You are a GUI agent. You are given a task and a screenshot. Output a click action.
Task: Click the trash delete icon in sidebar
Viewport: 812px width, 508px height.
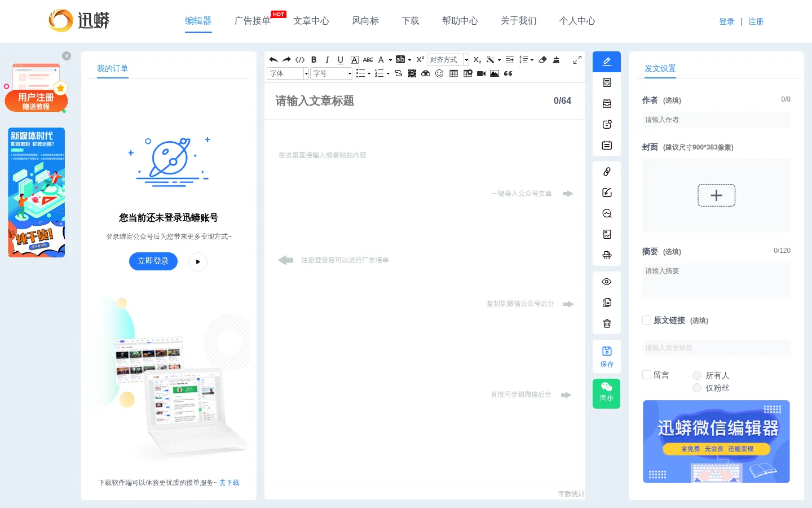click(x=607, y=323)
